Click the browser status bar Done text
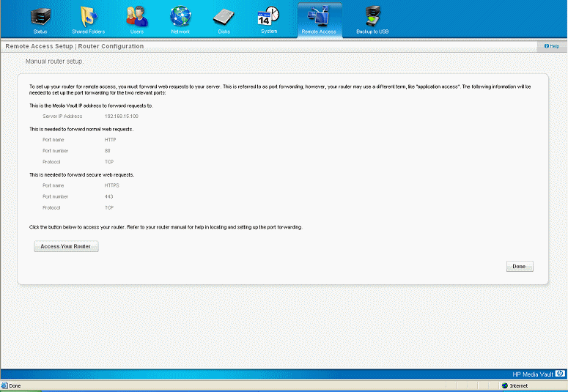 click(x=15, y=385)
